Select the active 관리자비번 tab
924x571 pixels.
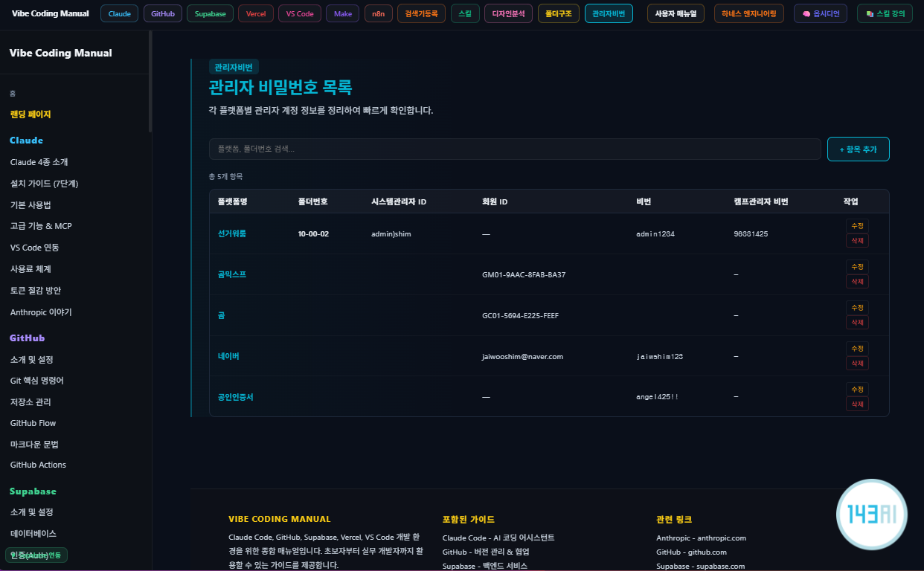[x=609, y=13]
